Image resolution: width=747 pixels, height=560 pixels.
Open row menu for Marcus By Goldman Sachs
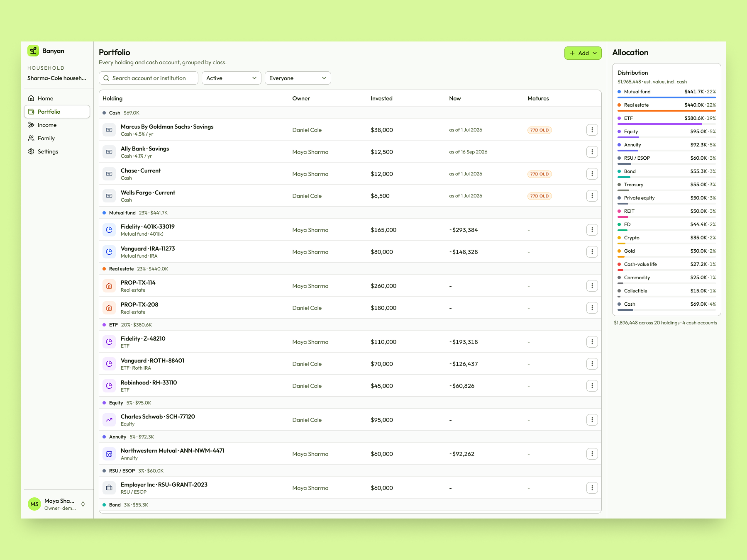click(592, 130)
